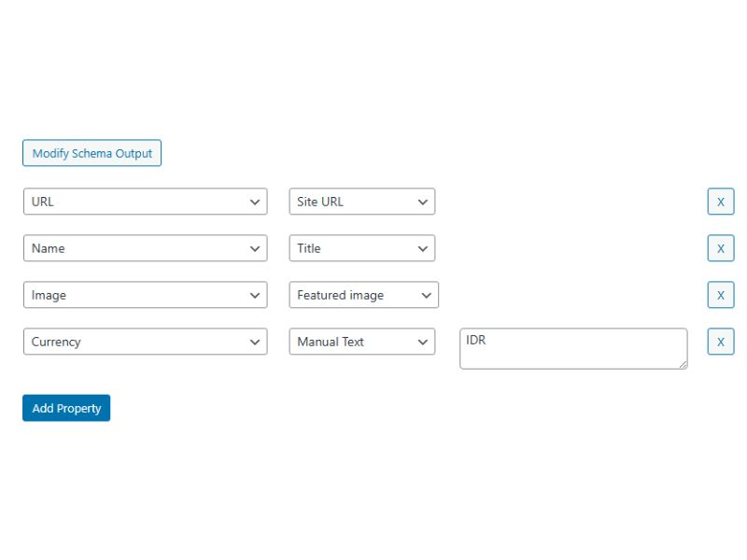Click inside the IDR text field
This screenshot has height=560, width=747.
(x=560, y=348)
